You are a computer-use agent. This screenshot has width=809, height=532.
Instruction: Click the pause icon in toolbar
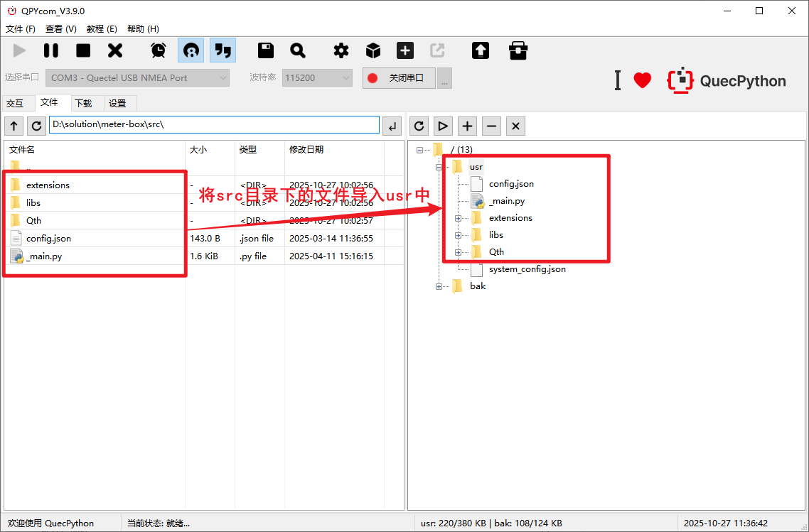click(51, 50)
